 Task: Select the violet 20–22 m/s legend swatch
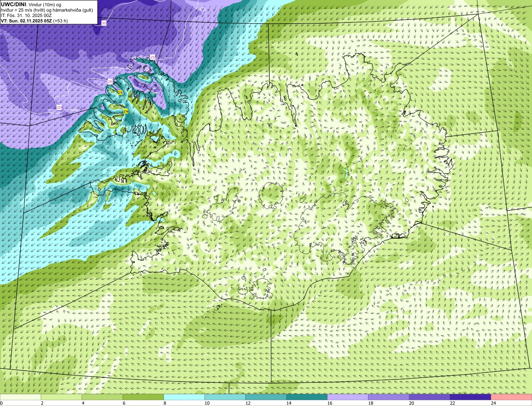(x=430, y=397)
